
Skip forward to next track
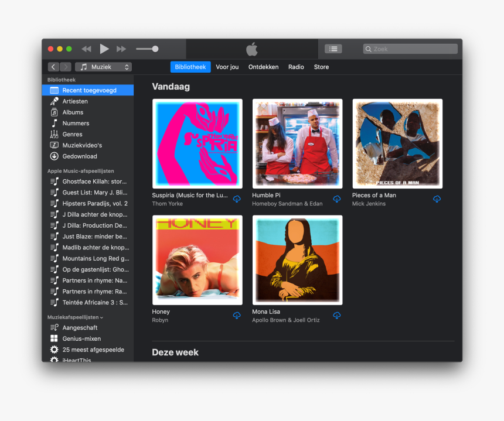[x=121, y=49]
